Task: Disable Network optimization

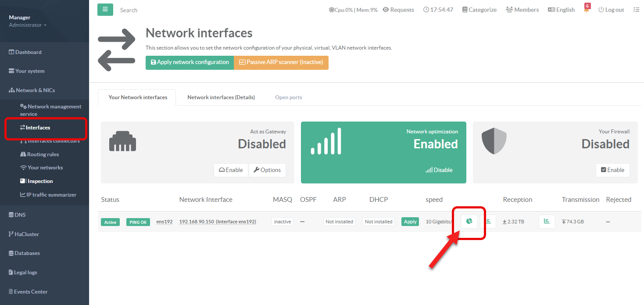Action: (x=439, y=170)
